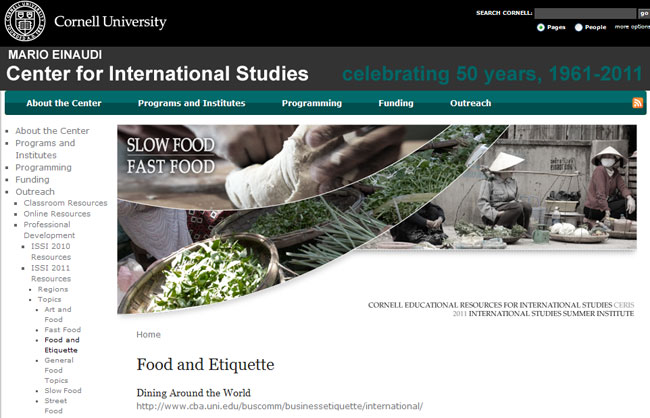Select Food and Etiquette sidebar item

tap(62, 345)
